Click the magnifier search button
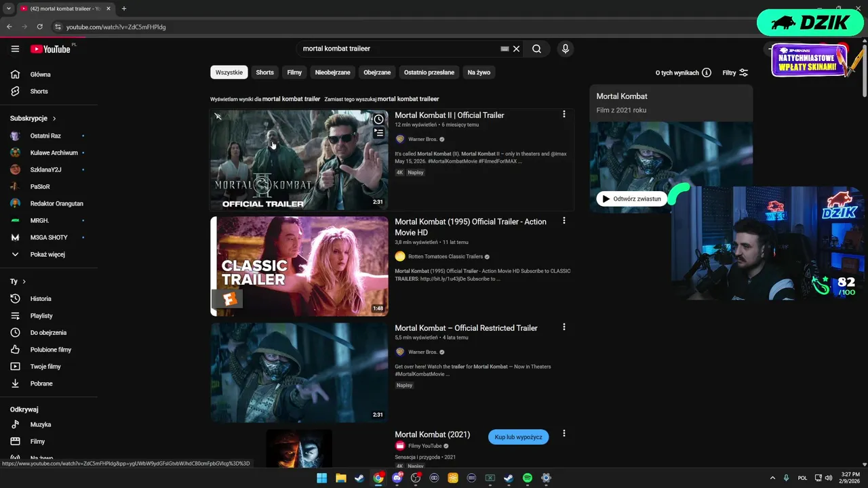The height and width of the screenshot is (488, 868). tap(536, 49)
